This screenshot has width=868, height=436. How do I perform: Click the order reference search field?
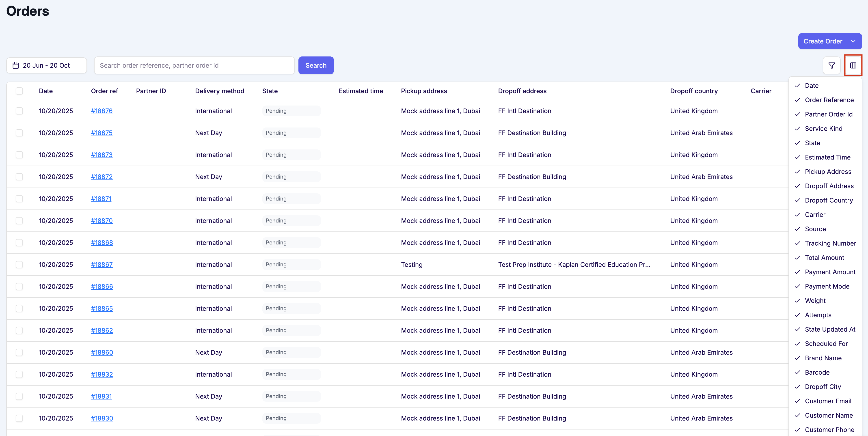coord(194,65)
